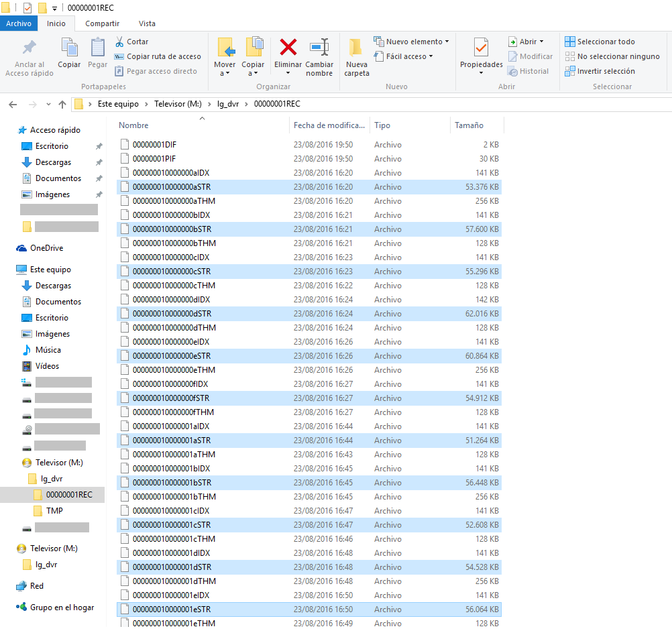The width and height of the screenshot is (672, 637).
Task: Click lg_dvr in the address bar path
Action: coord(228,104)
